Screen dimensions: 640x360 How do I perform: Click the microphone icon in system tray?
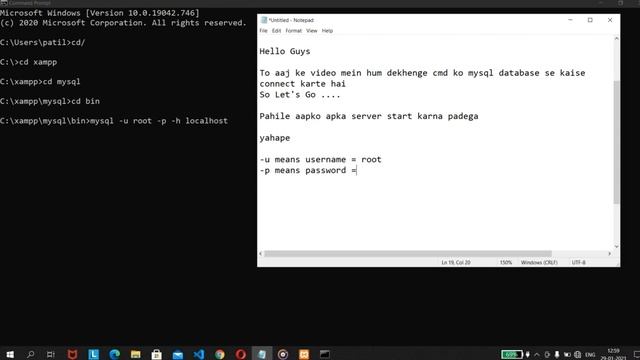click(x=557, y=355)
